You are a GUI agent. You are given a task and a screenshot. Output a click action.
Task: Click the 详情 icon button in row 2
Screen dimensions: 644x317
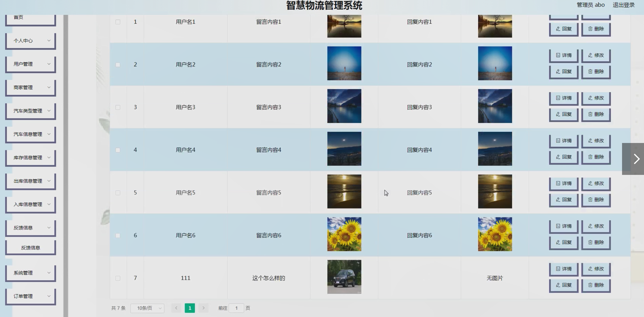558,55
